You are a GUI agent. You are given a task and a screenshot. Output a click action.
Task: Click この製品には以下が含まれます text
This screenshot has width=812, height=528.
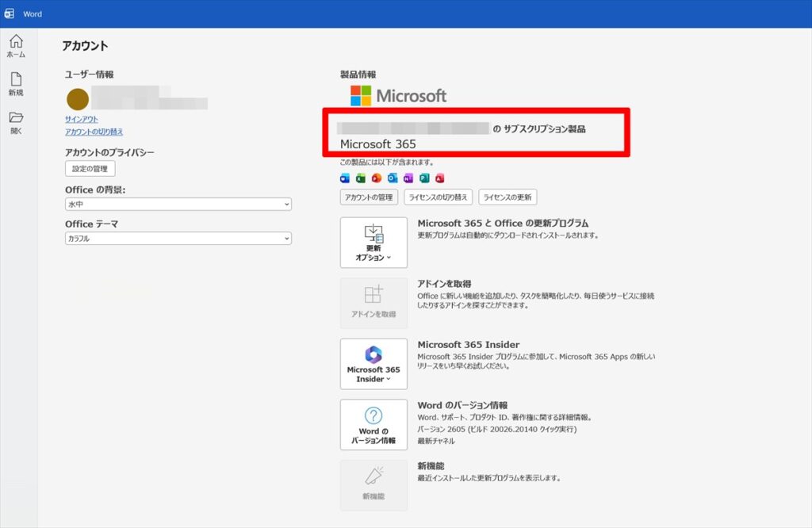387,163
